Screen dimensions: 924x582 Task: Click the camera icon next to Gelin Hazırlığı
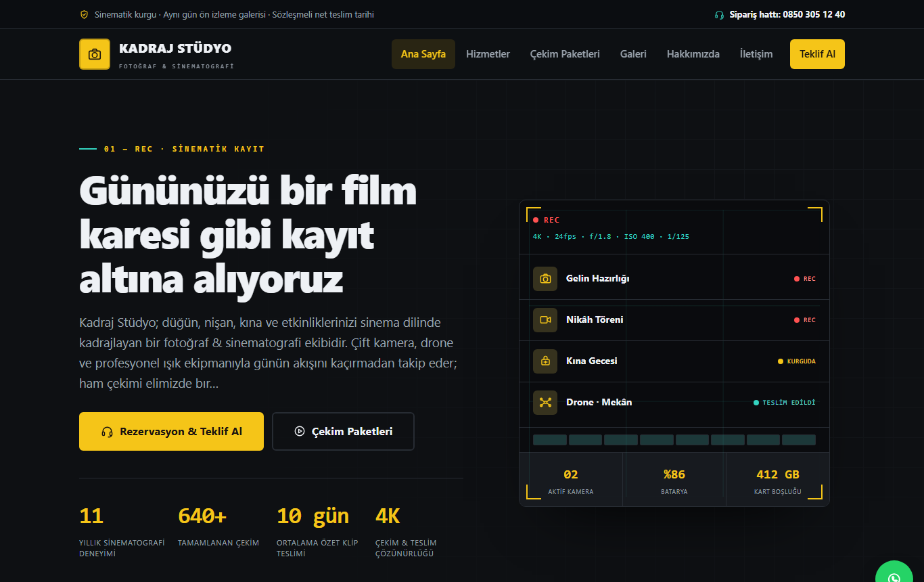click(545, 279)
